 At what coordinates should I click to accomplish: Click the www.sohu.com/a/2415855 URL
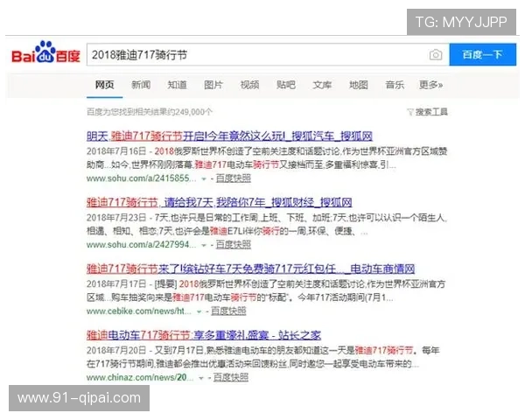[x=141, y=178]
